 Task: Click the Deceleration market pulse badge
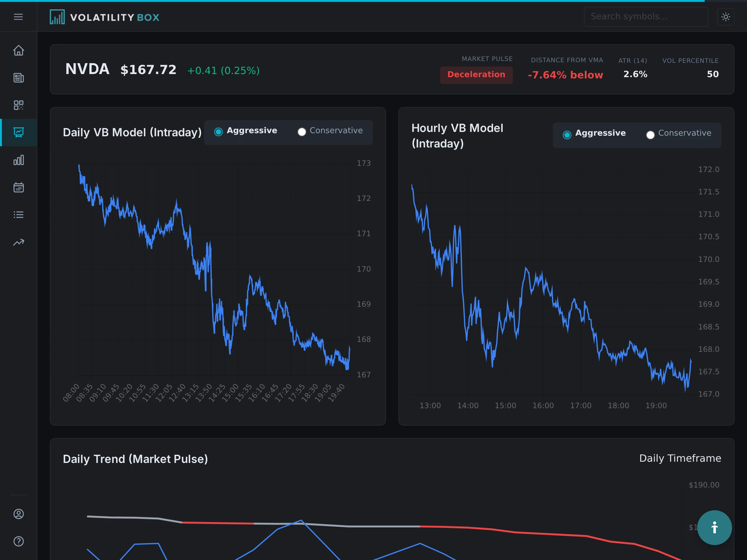pos(476,75)
